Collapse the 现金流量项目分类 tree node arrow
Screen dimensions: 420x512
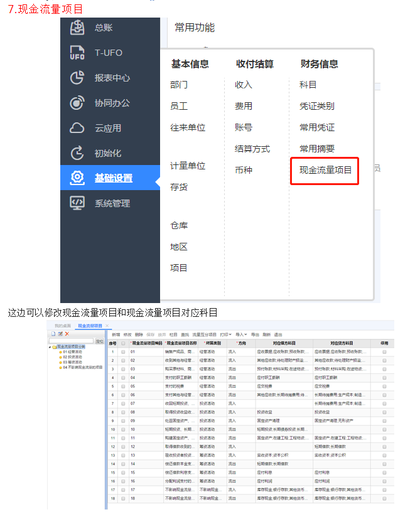[x=50, y=347]
